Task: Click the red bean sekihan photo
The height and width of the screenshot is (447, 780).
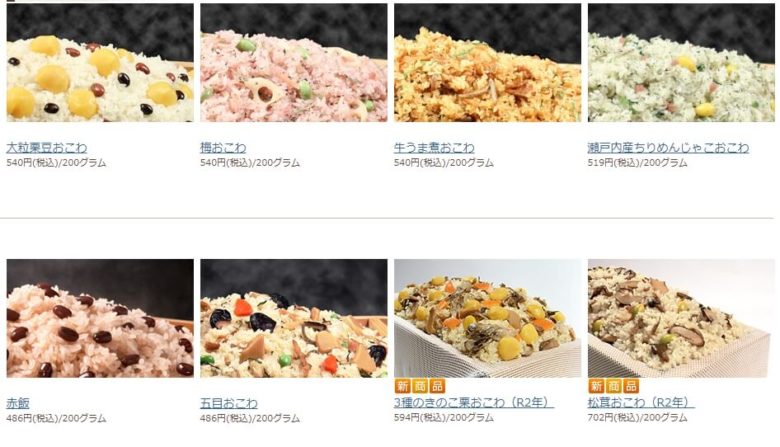Action: (100, 318)
